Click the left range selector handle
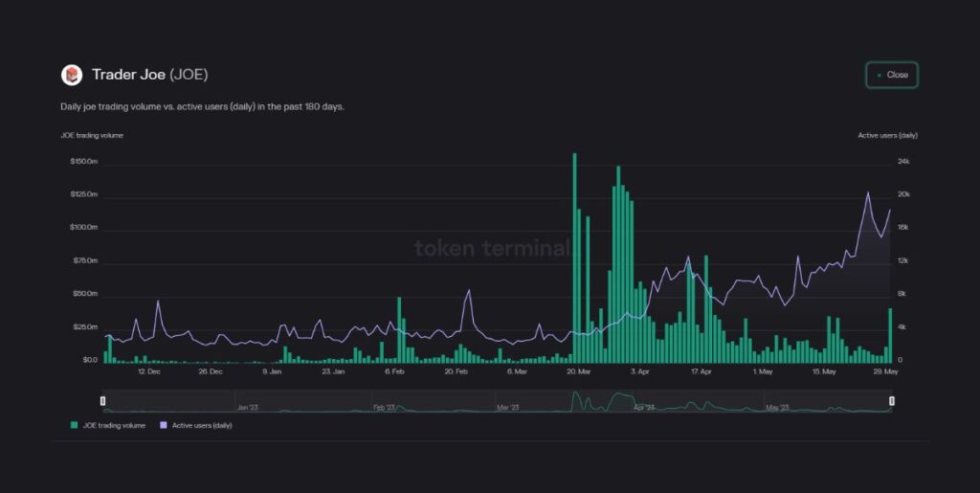 click(x=102, y=400)
